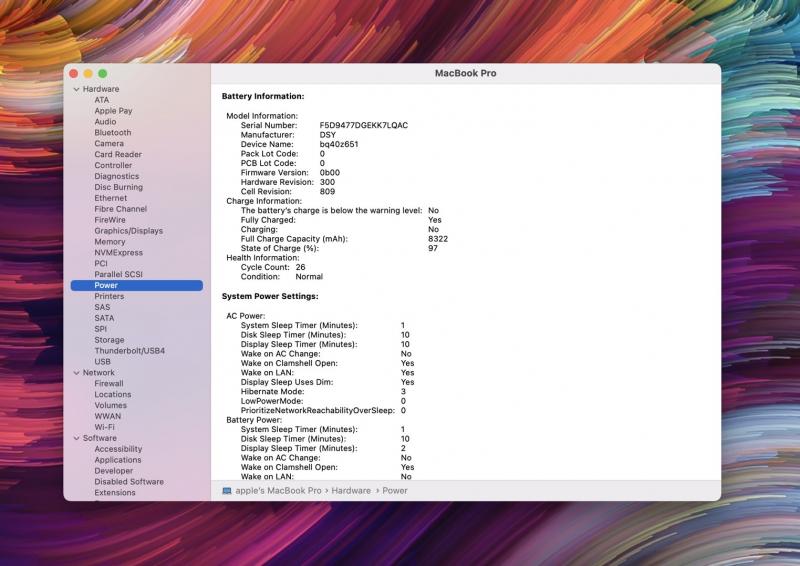Click the State of Charge value 97
The image size is (800, 566).
click(433, 249)
